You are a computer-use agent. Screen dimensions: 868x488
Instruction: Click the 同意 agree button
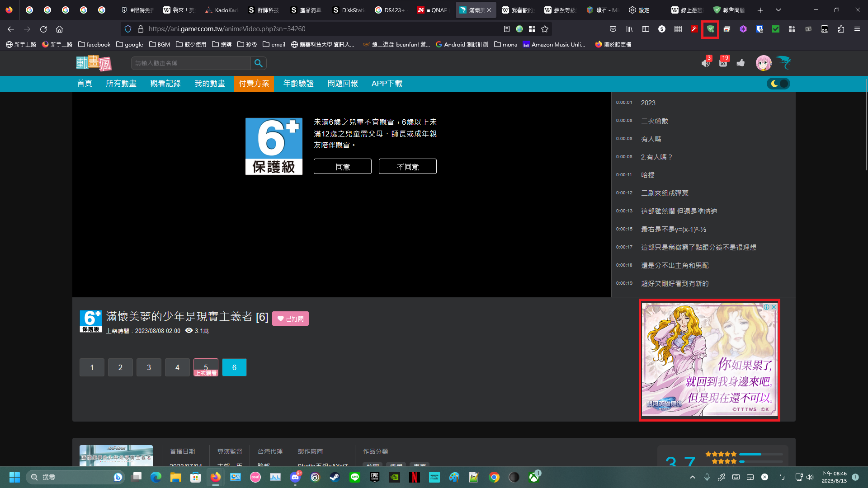342,167
